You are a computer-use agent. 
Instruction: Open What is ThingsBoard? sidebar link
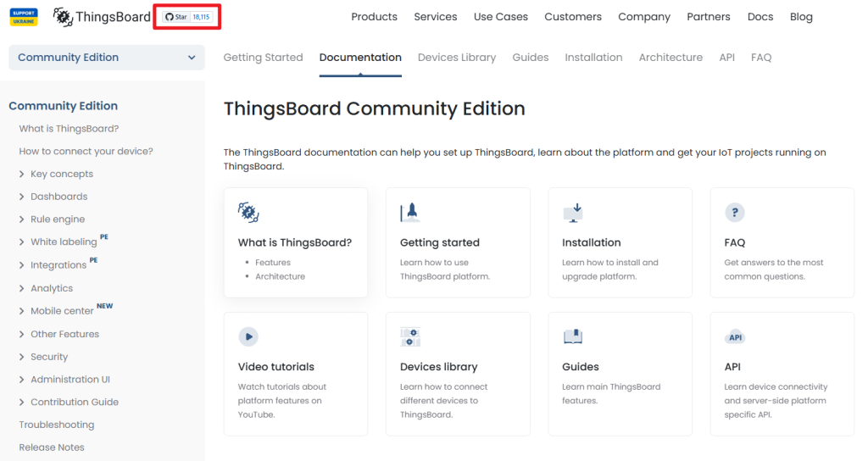point(69,129)
